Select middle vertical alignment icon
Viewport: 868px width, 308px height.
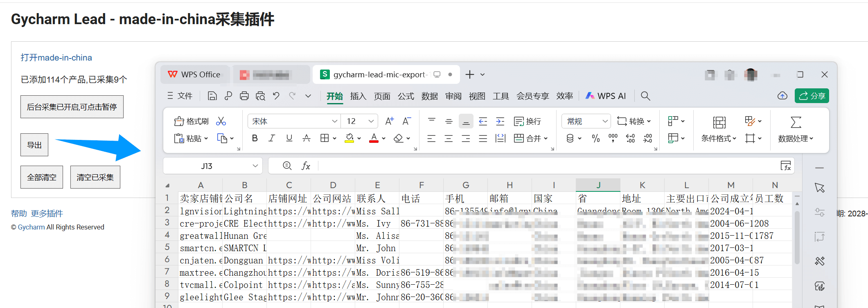click(x=449, y=121)
